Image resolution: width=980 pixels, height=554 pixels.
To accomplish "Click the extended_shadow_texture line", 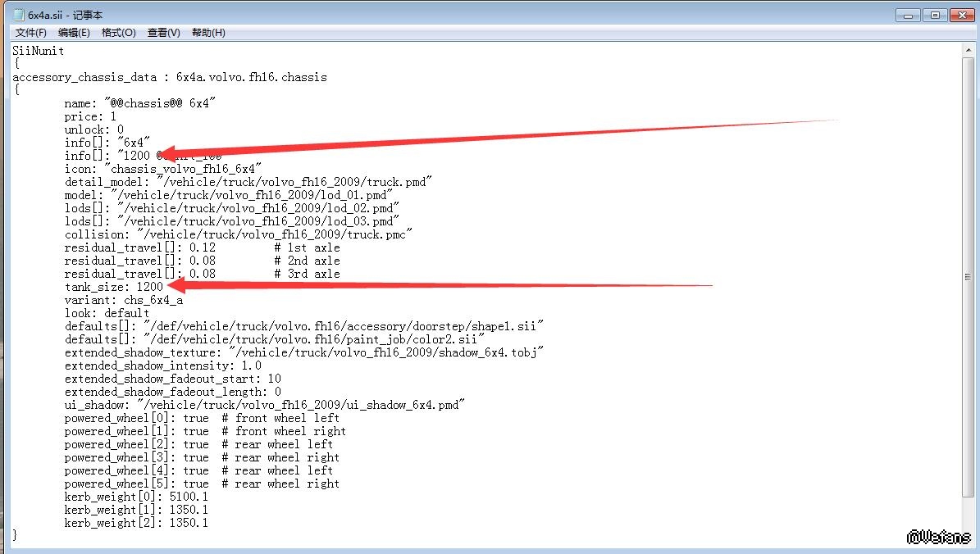I will point(303,352).
